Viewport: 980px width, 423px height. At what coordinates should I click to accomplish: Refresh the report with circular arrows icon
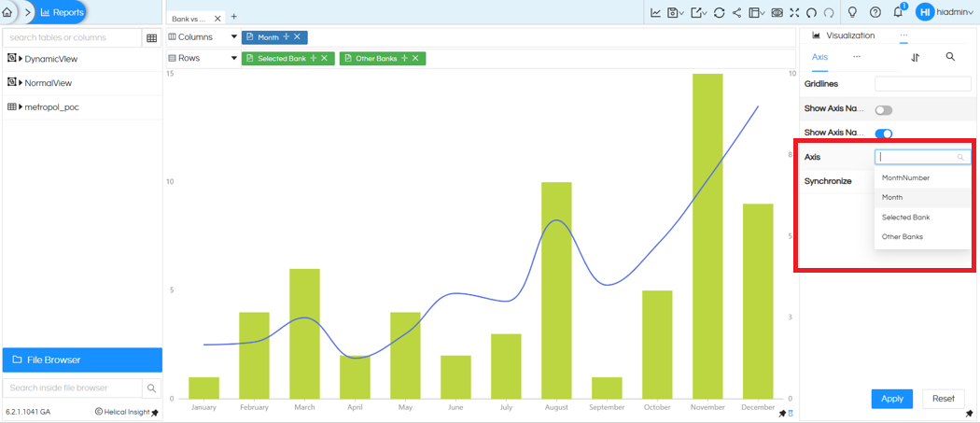720,12
